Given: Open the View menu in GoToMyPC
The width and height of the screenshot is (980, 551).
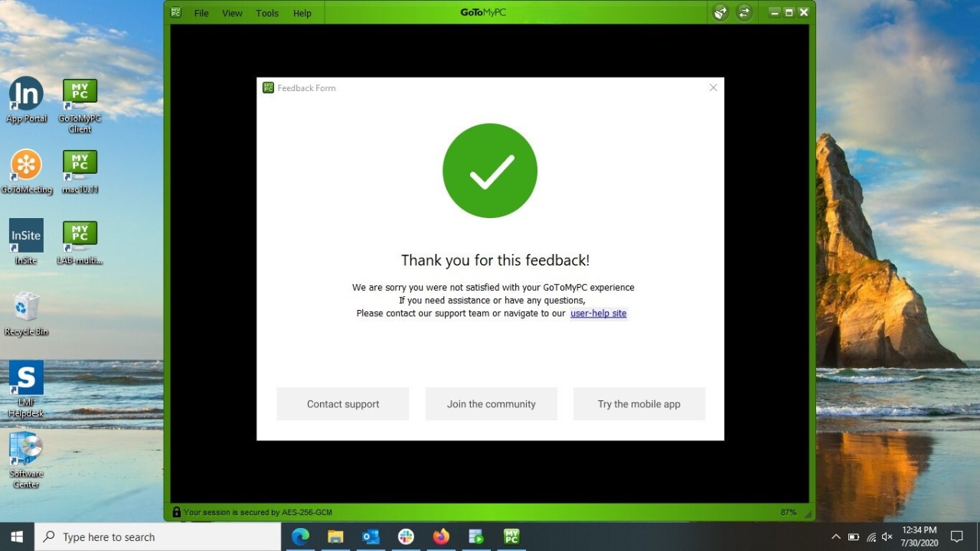Looking at the screenshot, I should 232,13.
